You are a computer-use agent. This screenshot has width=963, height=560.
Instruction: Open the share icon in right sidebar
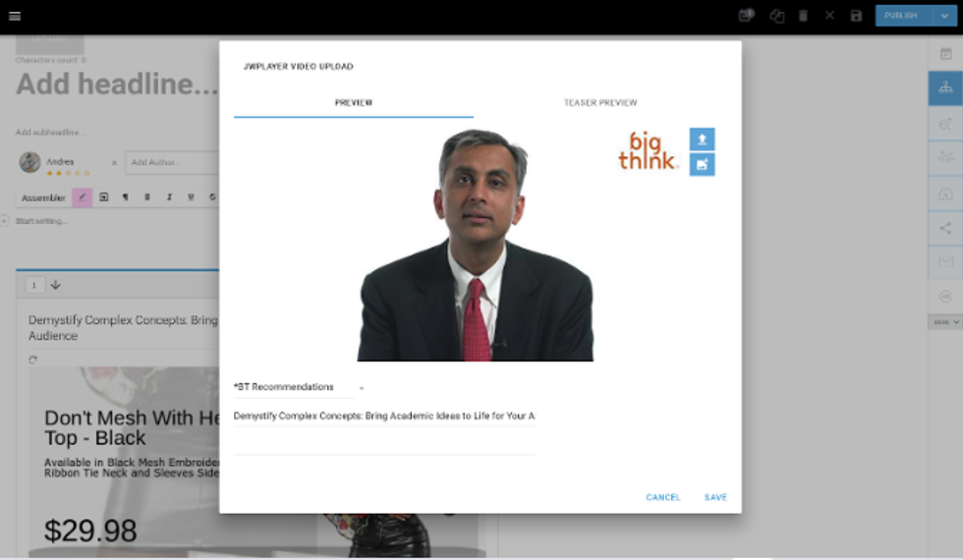click(x=945, y=228)
